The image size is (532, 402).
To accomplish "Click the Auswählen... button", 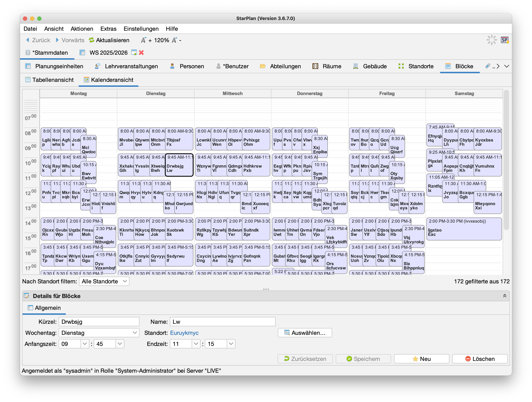I will pos(305,333).
